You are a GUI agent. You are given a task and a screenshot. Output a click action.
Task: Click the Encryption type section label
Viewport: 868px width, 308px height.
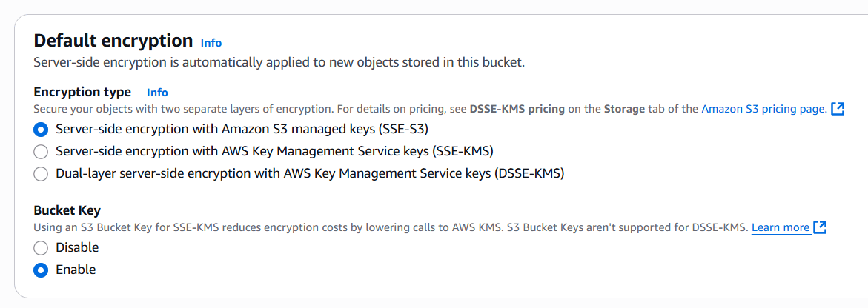tap(82, 93)
